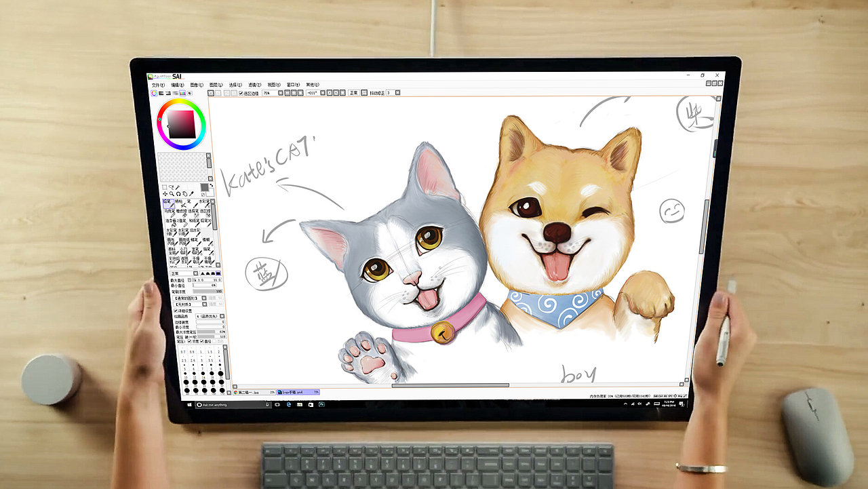Toggle the scratchpad panel icon

point(190,93)
